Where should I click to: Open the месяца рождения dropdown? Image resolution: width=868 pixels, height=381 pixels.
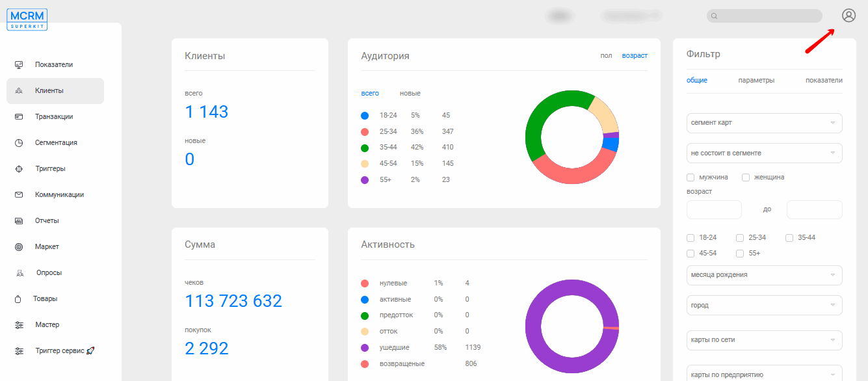click(765, 275)
